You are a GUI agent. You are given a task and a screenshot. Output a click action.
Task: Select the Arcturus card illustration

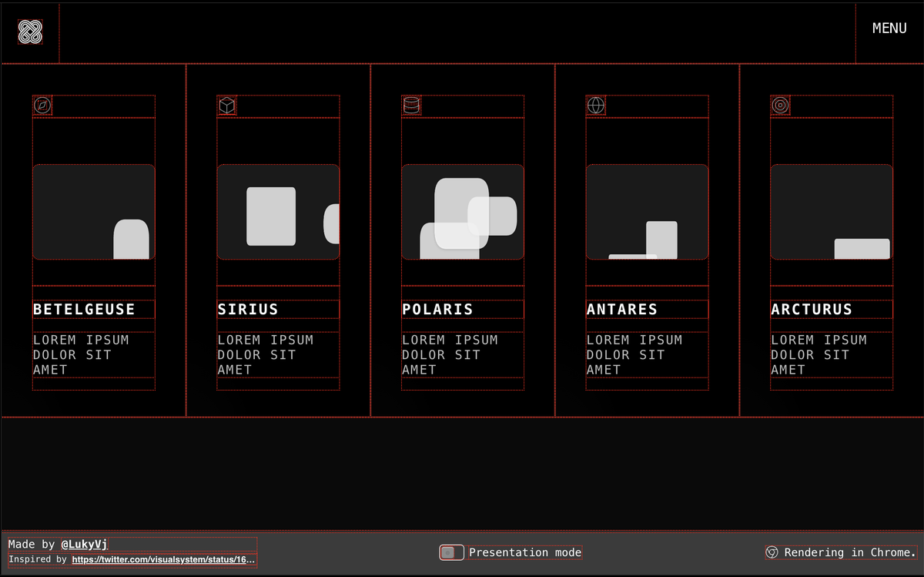pos(832,212)
